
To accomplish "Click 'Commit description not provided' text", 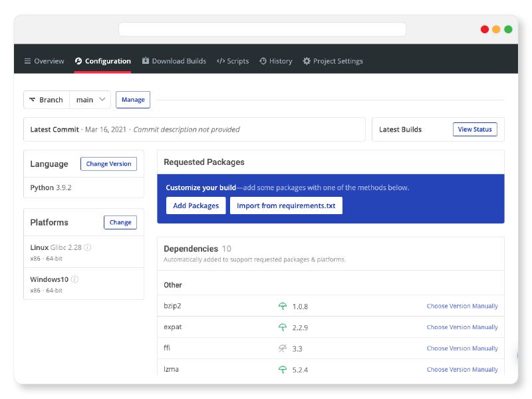I will [x=186, y=130].
